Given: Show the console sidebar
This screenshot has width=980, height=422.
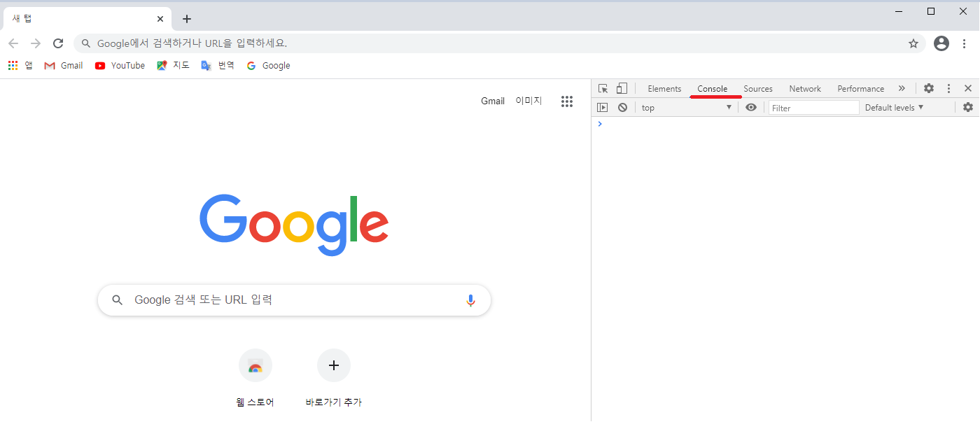Looking at the screenshot, I should (602, 107).
